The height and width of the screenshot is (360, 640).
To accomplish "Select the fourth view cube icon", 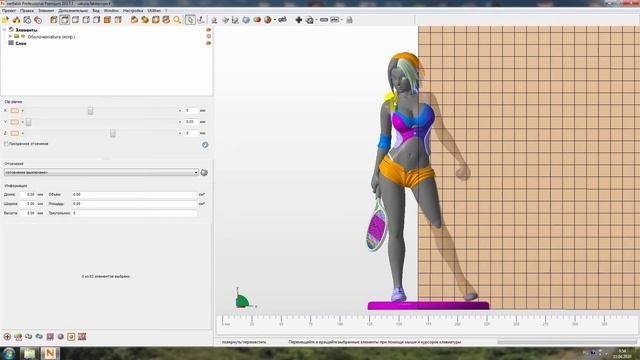I will 86,20.
